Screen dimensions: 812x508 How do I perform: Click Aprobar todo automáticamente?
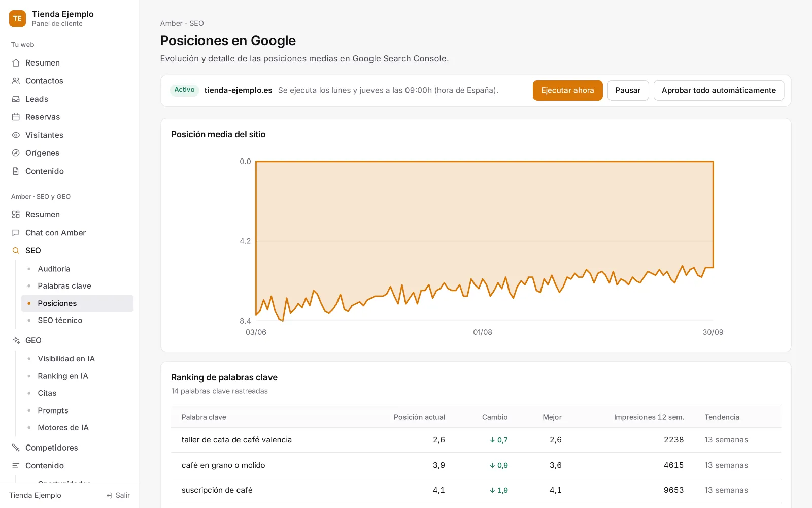[719, 90]
